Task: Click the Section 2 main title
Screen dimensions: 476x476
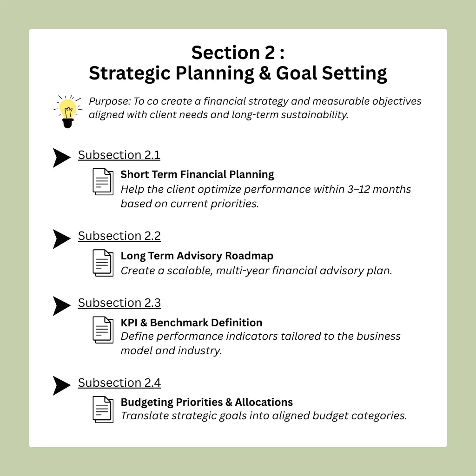Action: pyautogui.click(x=238, y=63)
